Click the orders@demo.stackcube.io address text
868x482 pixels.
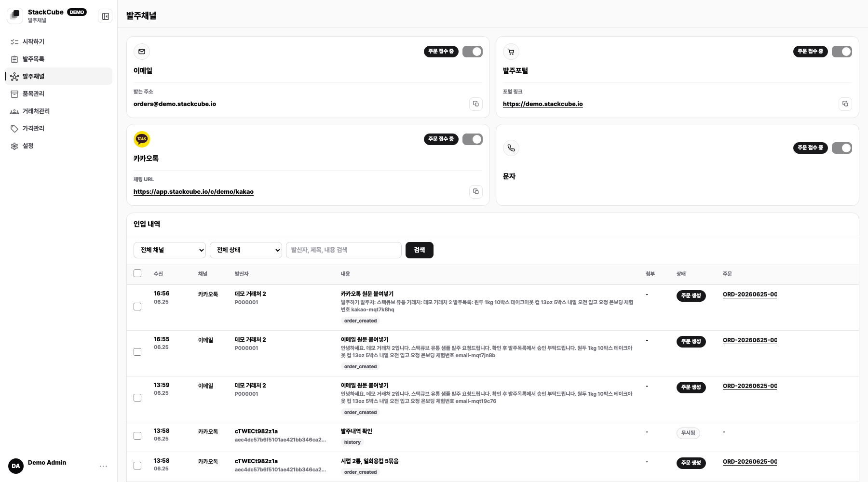(x=175, y=104)
